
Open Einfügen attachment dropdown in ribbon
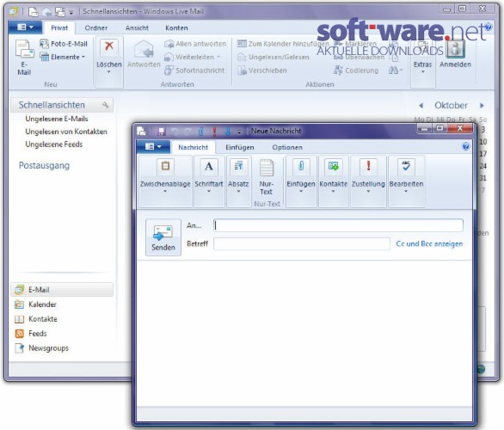pos(301,181)
